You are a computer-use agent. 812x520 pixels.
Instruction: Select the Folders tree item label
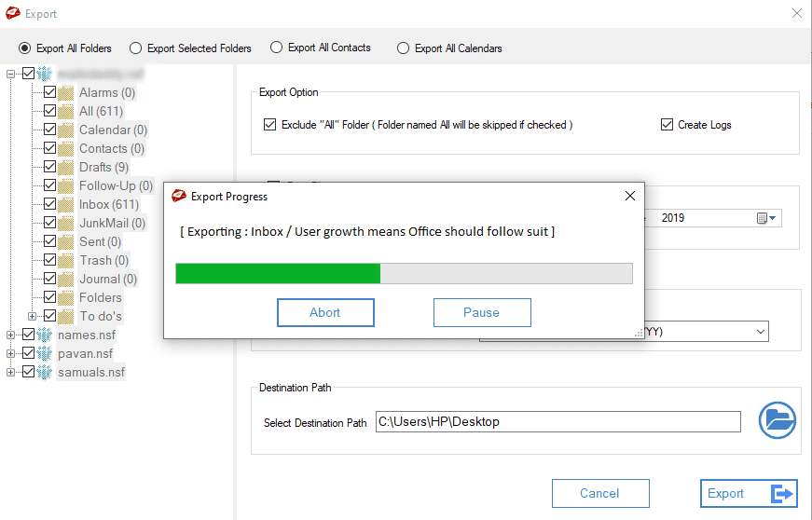tap(101, 297)
